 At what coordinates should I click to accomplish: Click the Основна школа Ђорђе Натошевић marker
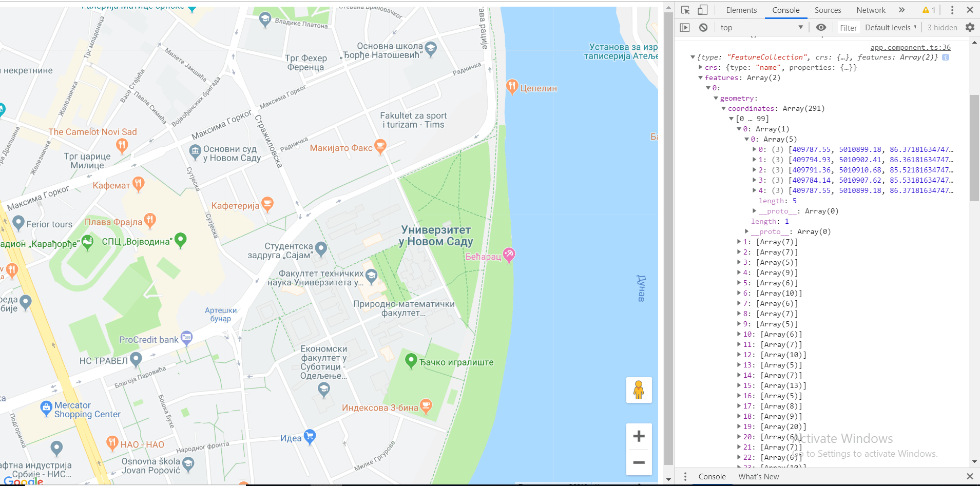point(431,49)
